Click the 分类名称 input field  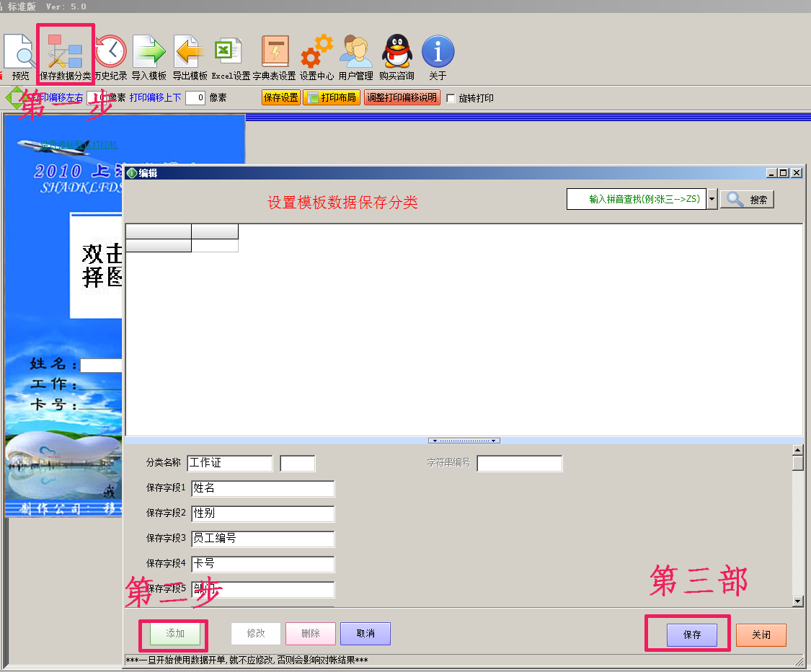pyautogui.click(x=229, y=463)
